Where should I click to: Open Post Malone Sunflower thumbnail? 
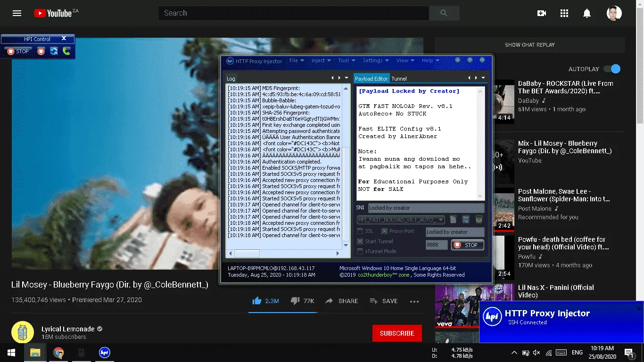pos(504,209)
